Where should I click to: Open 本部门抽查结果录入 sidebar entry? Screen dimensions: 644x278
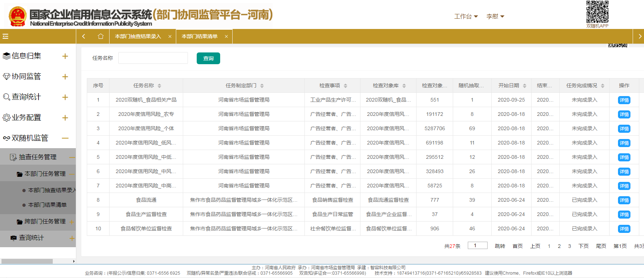click(52, 190)
